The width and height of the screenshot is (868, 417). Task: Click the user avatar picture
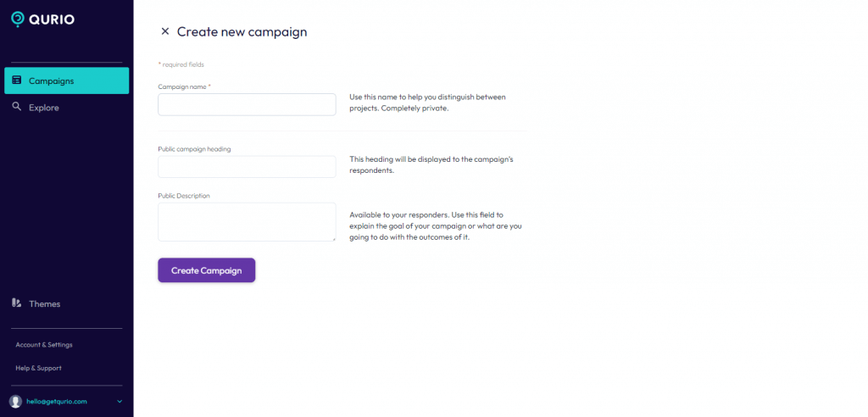point(15,402)
